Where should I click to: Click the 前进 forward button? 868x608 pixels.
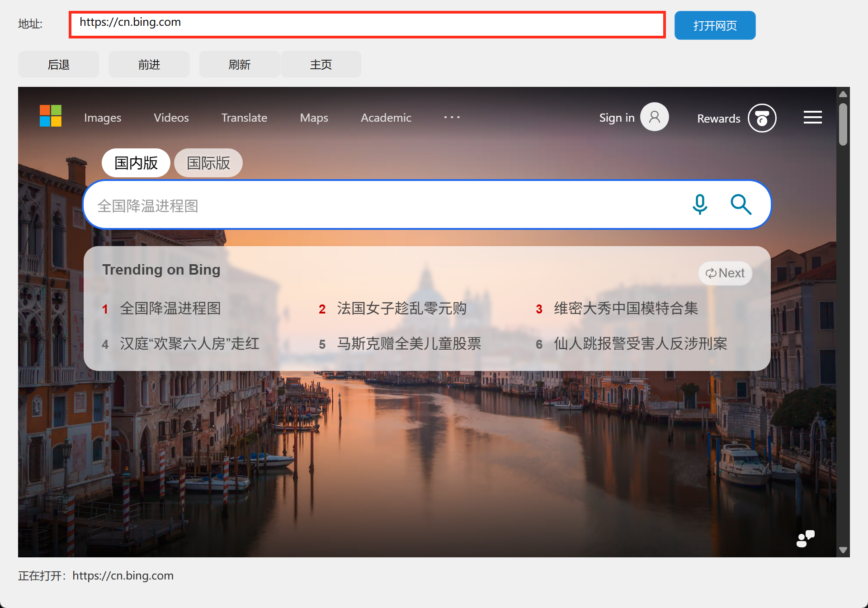tap(149, 64)
